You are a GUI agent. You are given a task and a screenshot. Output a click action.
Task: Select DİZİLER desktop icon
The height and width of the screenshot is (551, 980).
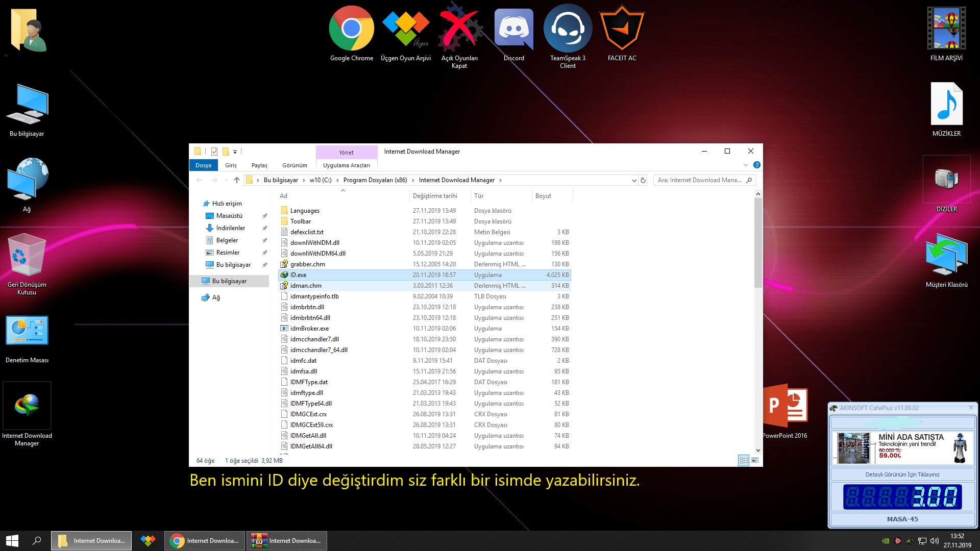pos(946,185)
